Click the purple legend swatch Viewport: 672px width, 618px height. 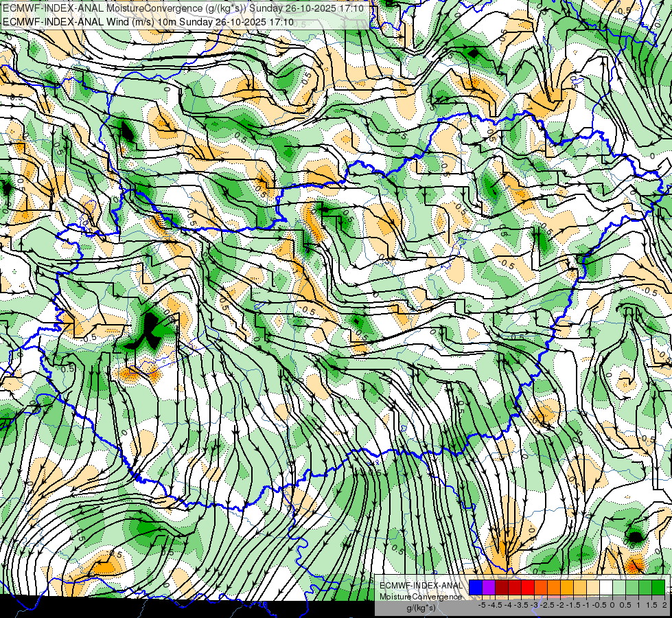tap(489, 588)
